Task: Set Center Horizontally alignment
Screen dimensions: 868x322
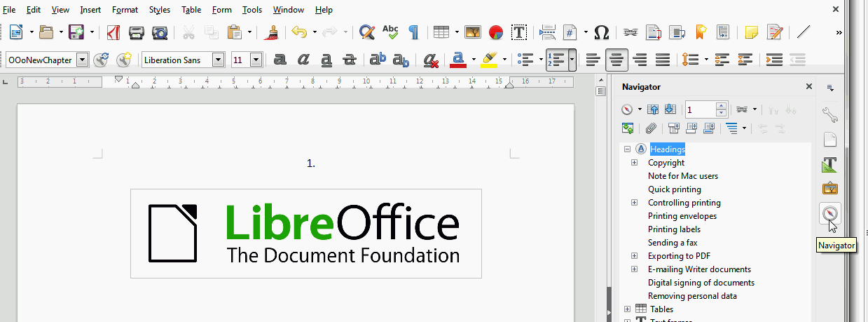Action: click(x=616, y=60)
